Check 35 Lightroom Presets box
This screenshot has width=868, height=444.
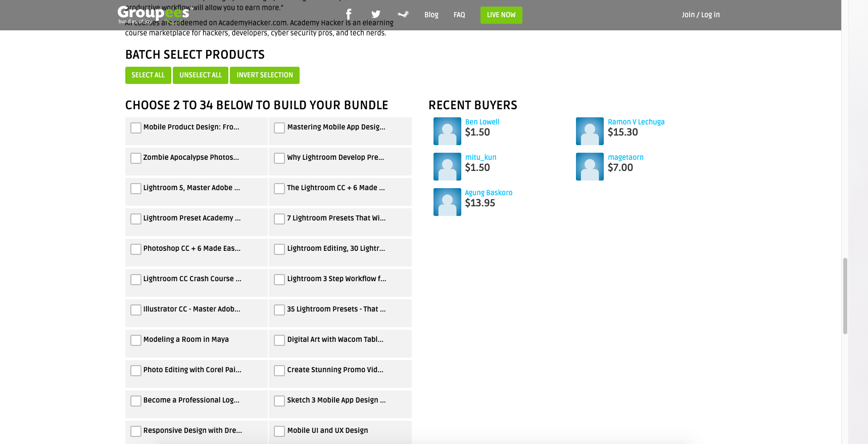[x=279, y=310]
